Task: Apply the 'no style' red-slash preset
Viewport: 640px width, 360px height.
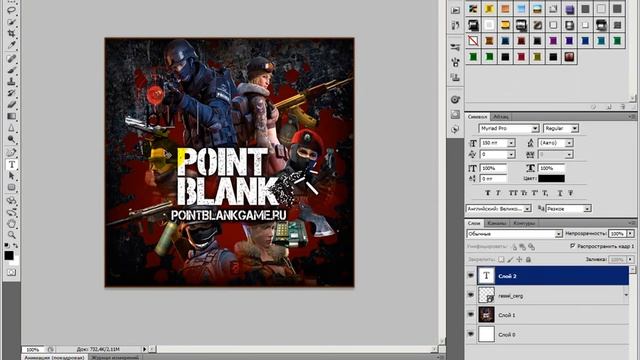Action: coord(473,41)
